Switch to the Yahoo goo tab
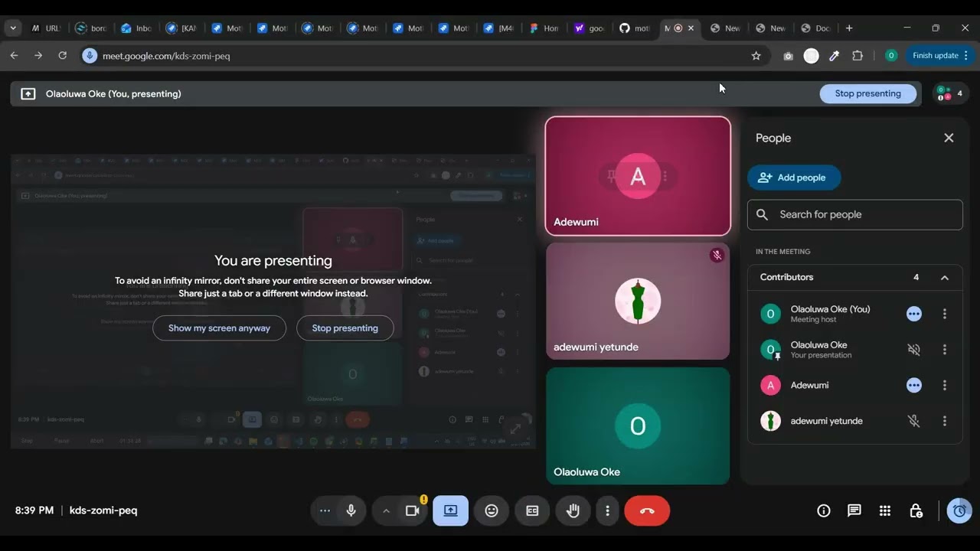Viewport: 980px width, 551px height. point(589,28)
